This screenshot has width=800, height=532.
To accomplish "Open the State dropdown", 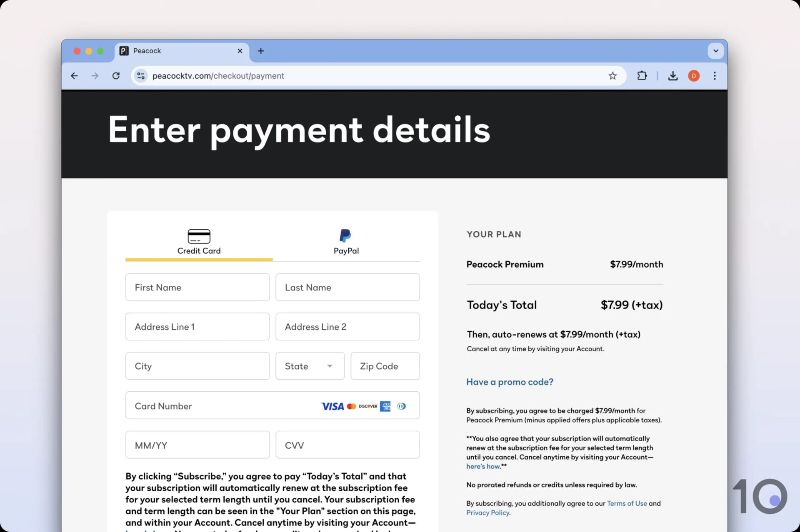I will (x=310, y=366).
